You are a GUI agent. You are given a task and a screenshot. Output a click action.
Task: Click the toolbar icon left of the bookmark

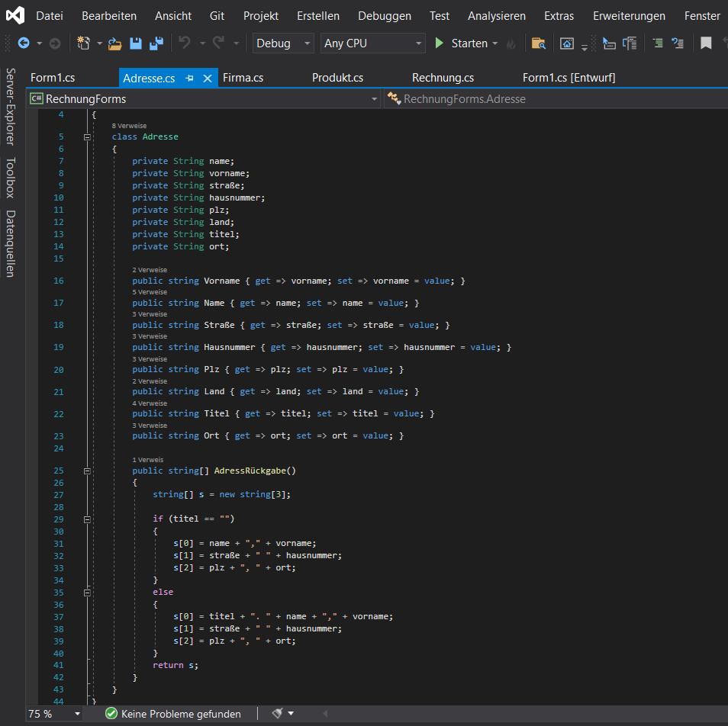(x=678, y=43)
